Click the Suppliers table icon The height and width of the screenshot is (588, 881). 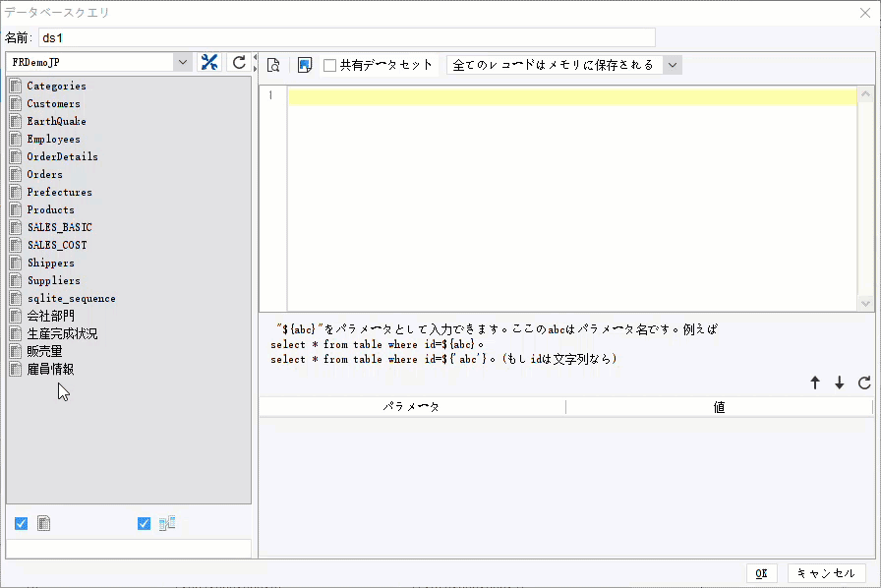tap(16, 280)
